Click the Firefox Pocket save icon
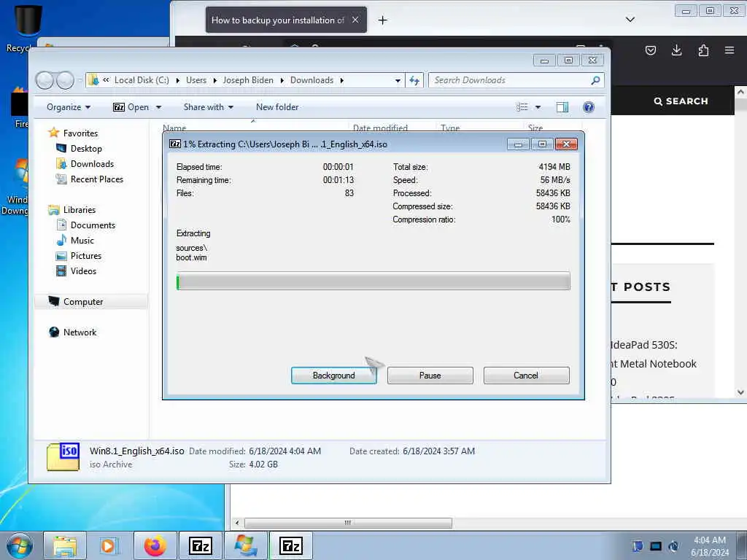Image resolution: width=747 pixels, height=560 pixels. click(x=650, y=50)
